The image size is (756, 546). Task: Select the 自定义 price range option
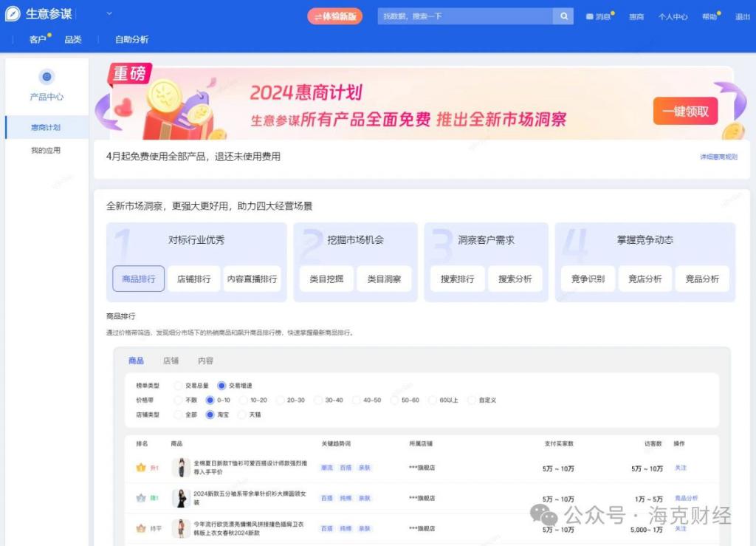(472, 400)
